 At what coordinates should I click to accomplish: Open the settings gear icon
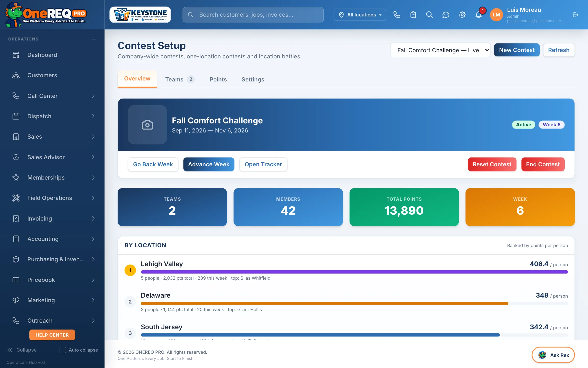point(462,15)
